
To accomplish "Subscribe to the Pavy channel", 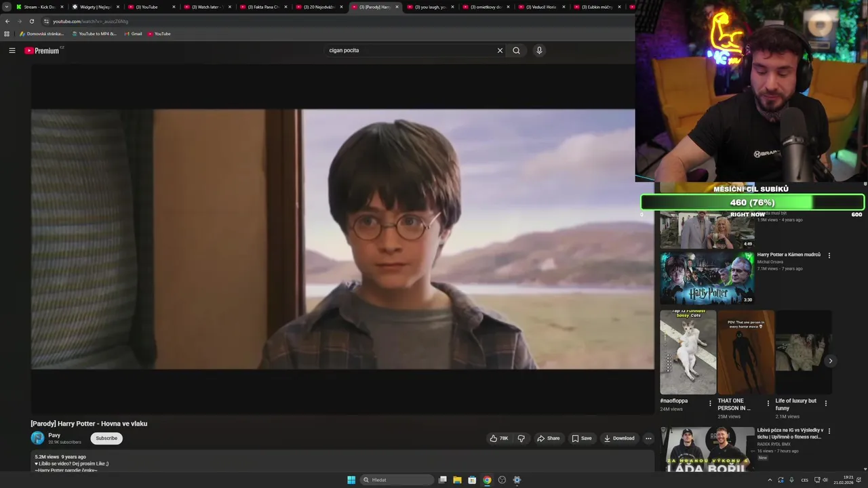I will 106,439.
